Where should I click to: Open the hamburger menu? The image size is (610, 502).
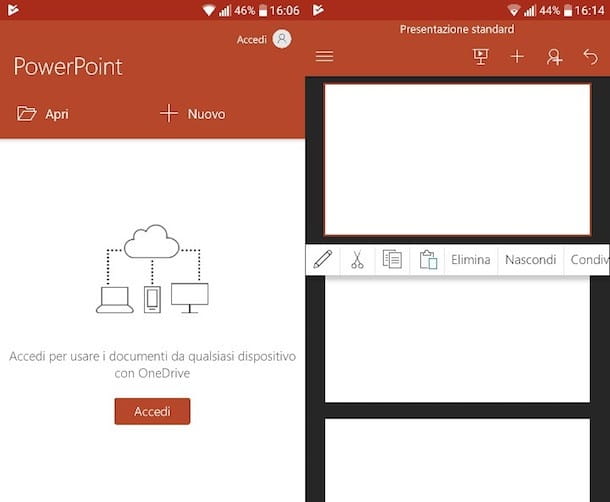coord(324,57)
